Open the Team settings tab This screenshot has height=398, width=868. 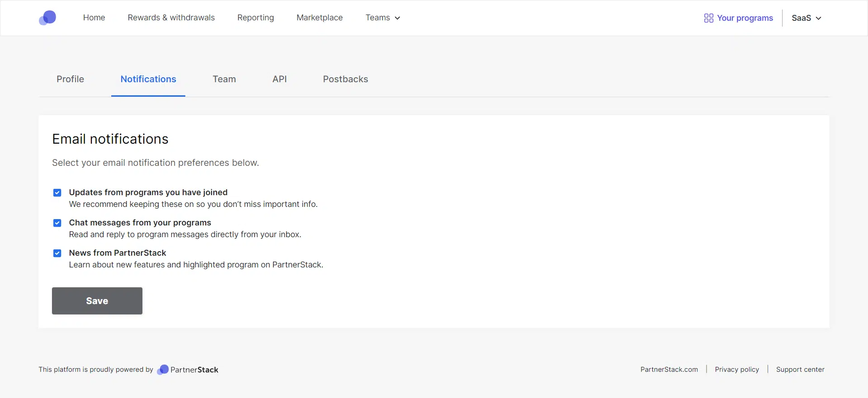224,79
